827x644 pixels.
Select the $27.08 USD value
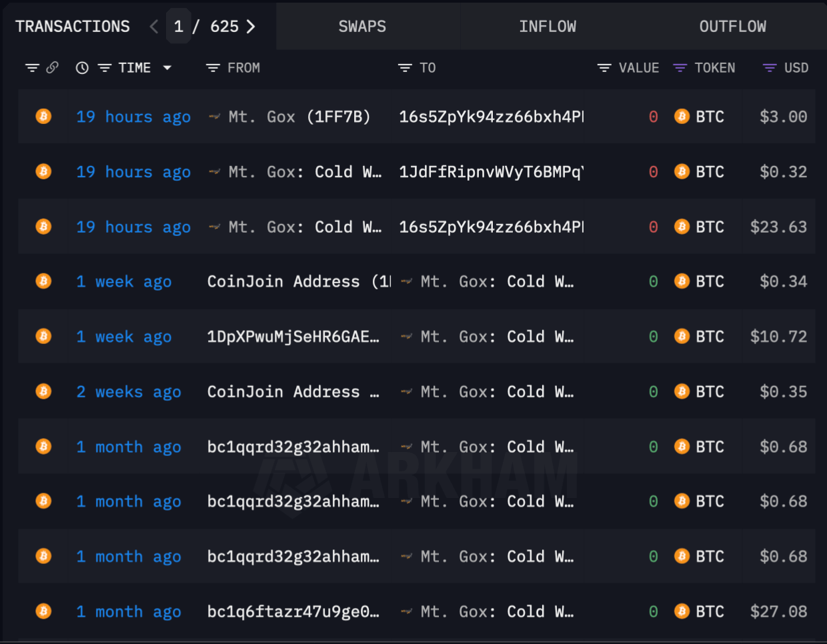click(779, 611)
